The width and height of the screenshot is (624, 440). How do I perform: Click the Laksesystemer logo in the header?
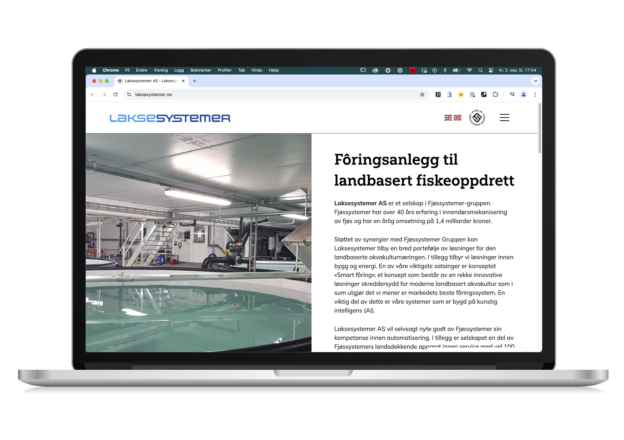170,118
